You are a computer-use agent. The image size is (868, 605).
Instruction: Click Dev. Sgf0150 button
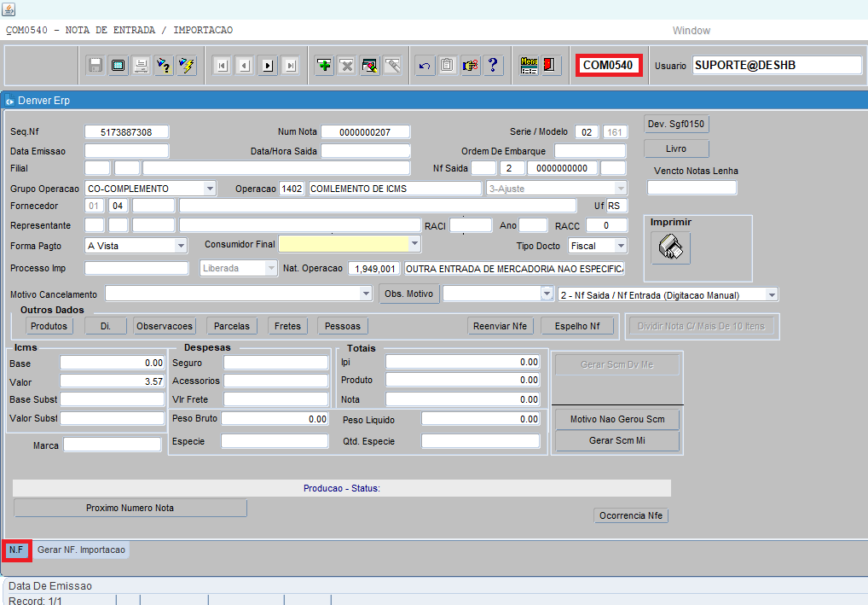click(676, 124)
